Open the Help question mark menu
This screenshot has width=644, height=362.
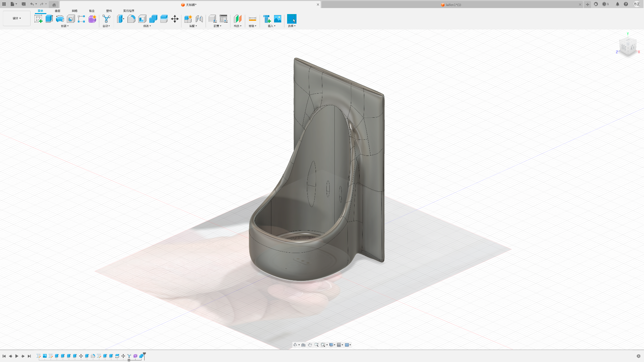pyautogui.click(x=626, y=4)
